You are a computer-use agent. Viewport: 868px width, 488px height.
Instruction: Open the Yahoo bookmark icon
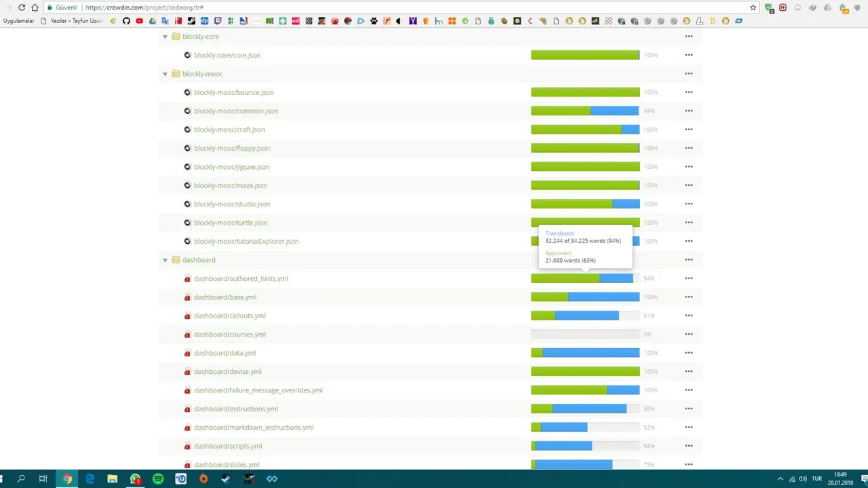413,21
